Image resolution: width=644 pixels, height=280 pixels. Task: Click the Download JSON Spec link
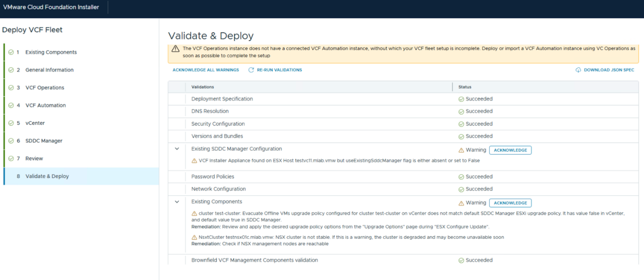(x=609, y=70)
